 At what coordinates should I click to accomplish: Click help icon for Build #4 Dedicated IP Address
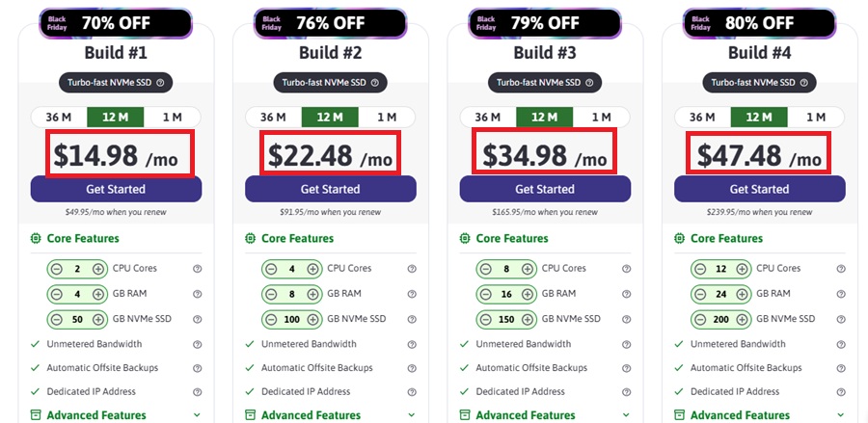pyautogui.click(x=841, y=392)
